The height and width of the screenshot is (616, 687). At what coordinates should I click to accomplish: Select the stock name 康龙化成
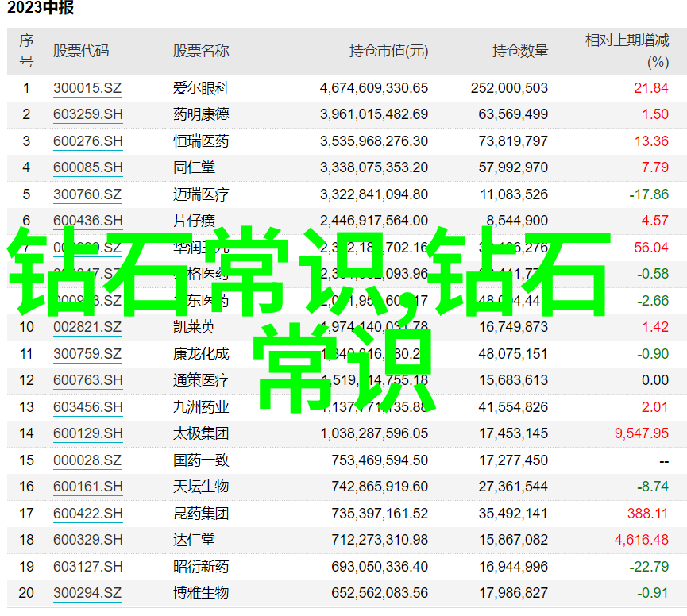point(201,354)
